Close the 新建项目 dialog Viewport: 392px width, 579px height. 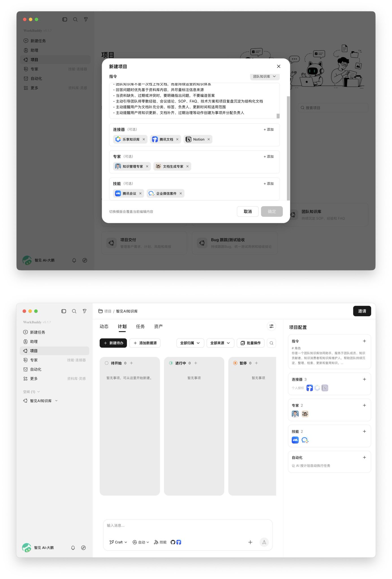point(279,66)
